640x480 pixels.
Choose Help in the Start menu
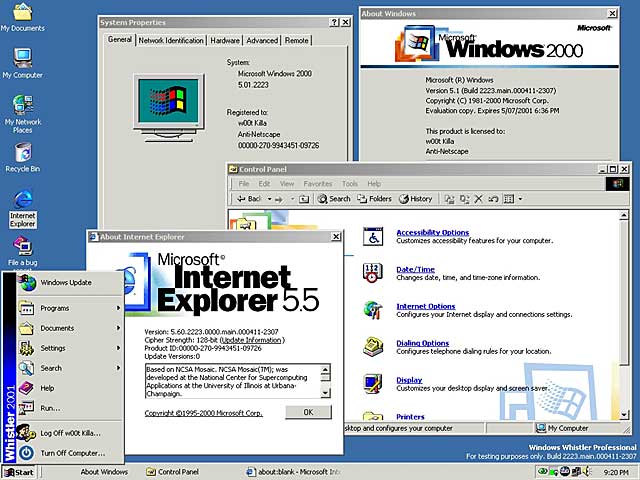tap(70, 388)
